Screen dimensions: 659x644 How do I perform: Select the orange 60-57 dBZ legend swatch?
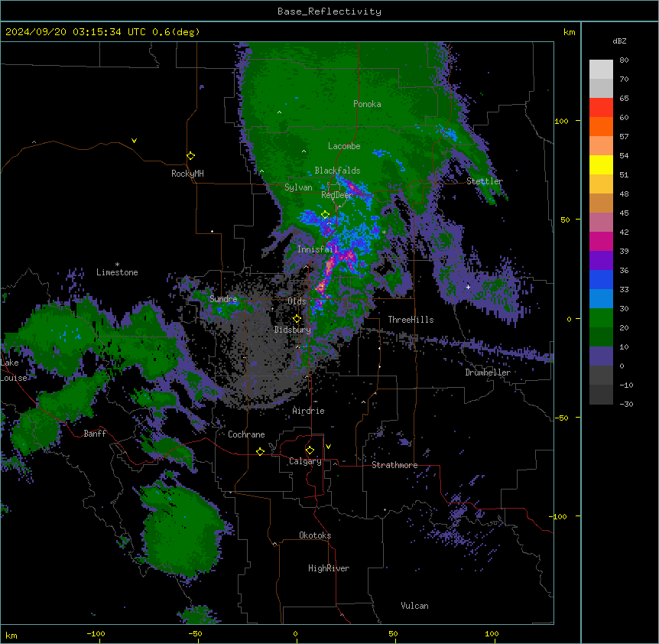point(601,126)
